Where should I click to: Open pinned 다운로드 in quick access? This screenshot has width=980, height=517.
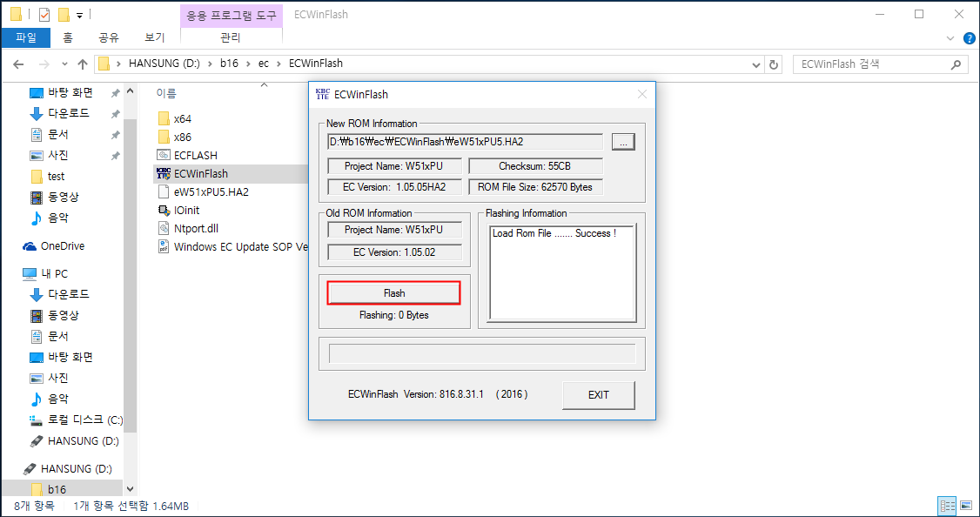click(x=68, y=113)
